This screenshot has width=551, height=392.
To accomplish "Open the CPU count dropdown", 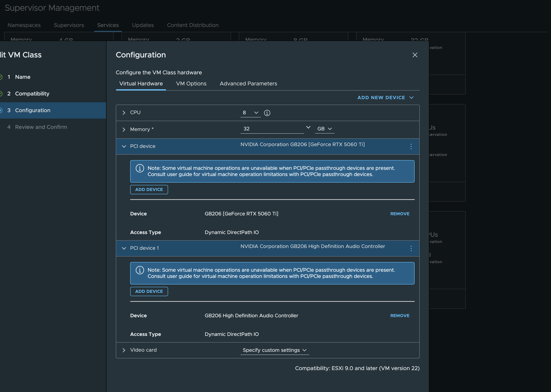I will pyautogui.click(x=250, y=113).
